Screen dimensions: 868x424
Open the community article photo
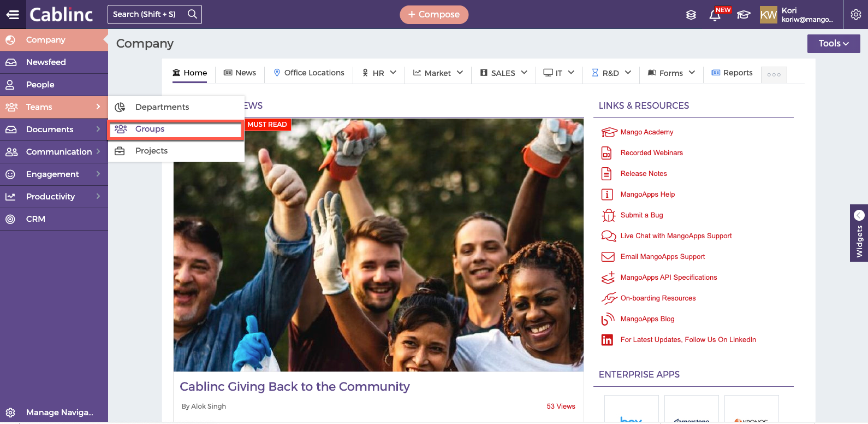[x=378, y=245]
